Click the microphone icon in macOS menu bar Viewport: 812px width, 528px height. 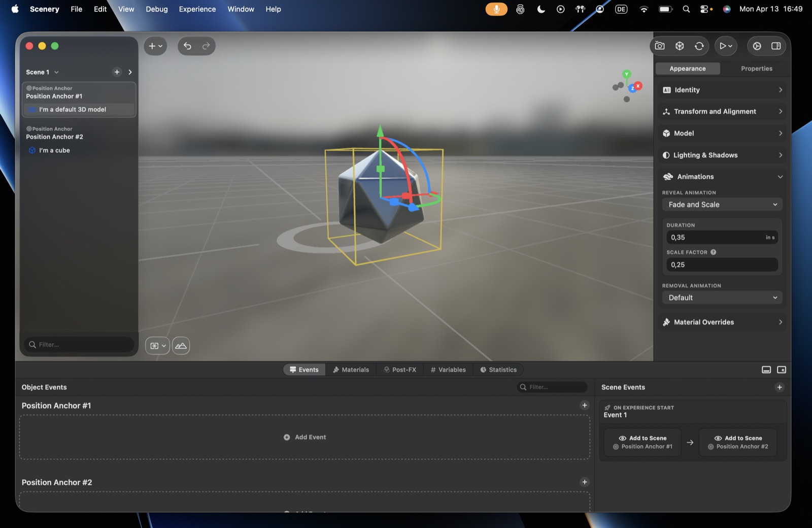[496, 9]
